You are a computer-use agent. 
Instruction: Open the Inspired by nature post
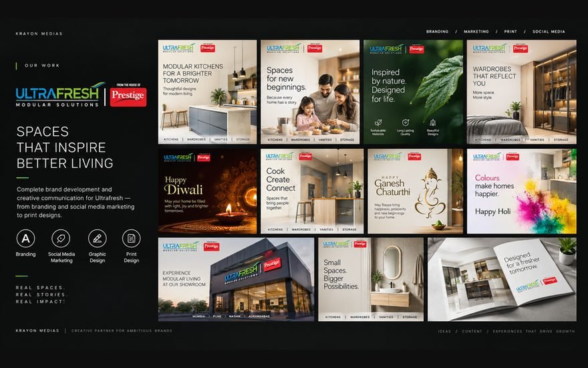tap(413, 92)
